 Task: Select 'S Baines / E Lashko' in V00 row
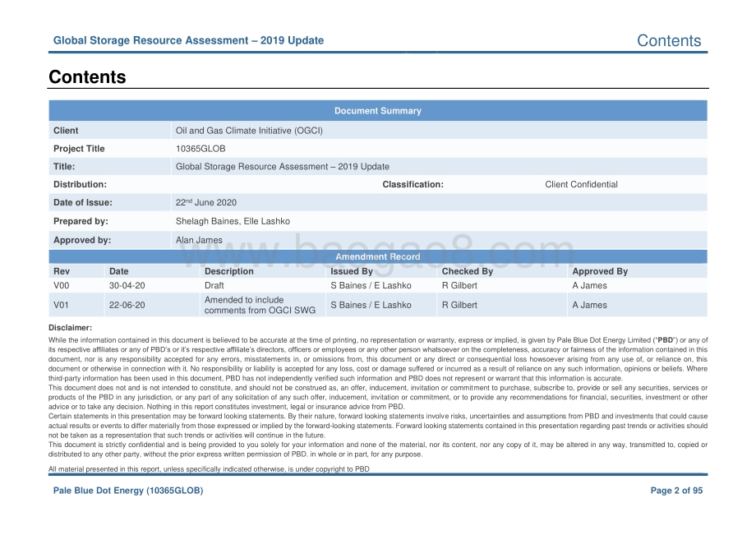tap(371, 285)
